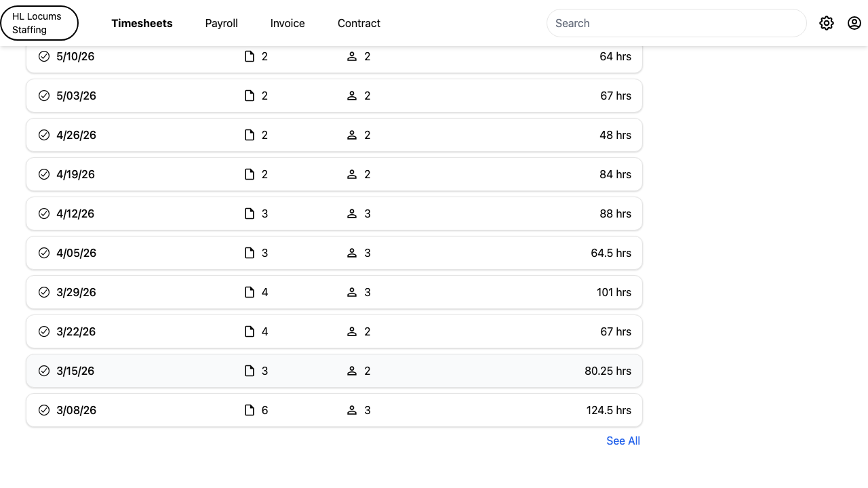Open the settings gear icon
The image size is (868, 488).
click(x=826, y=23)
